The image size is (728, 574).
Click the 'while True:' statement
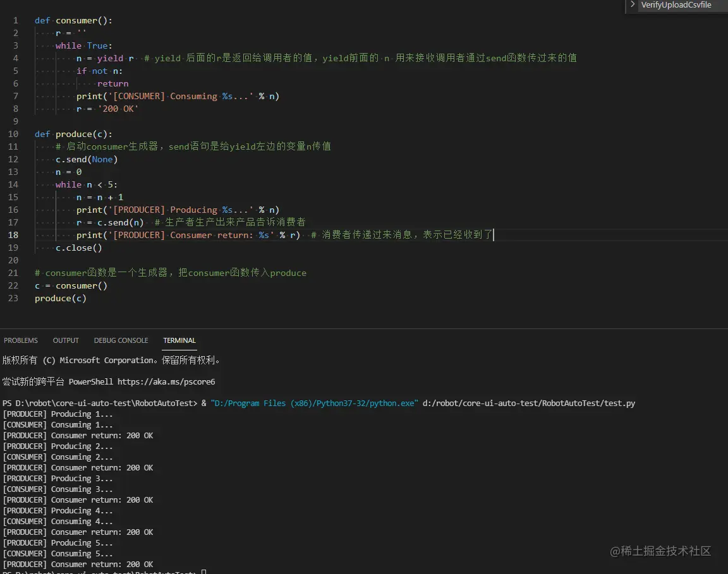(x=83, y=45)
